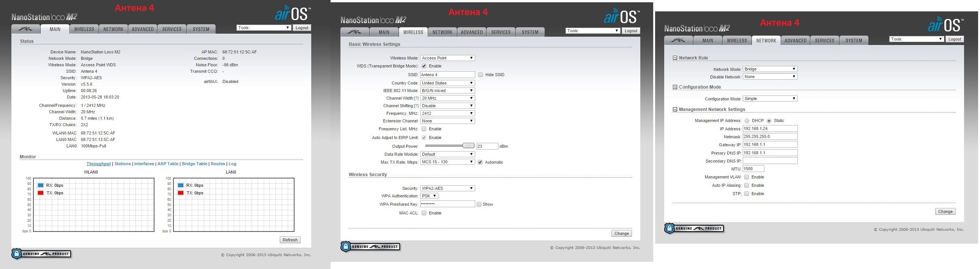Open the Channel Width [?] help icon
This screenshot has width=980, height=269.
point(416,99)
